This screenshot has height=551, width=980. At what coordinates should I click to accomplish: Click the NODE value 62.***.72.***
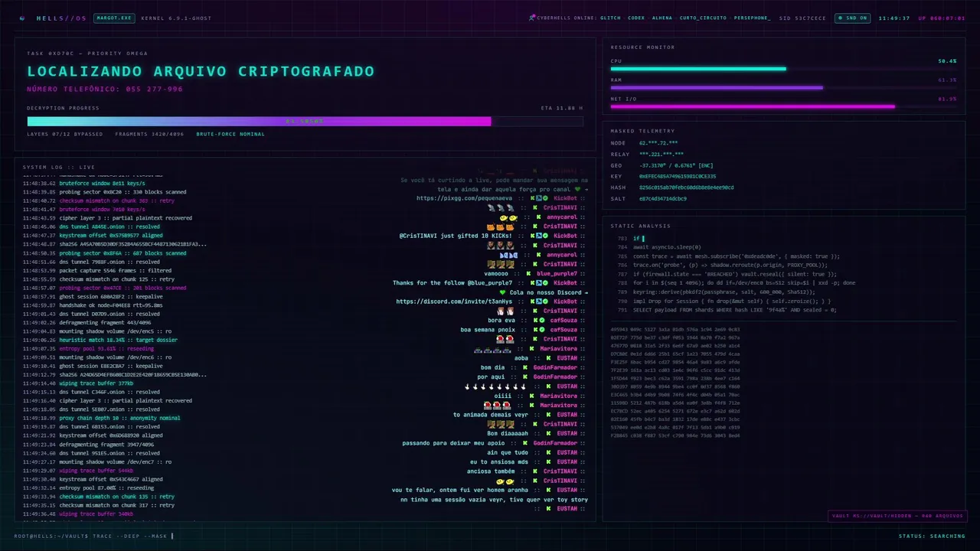coord(658,143)
